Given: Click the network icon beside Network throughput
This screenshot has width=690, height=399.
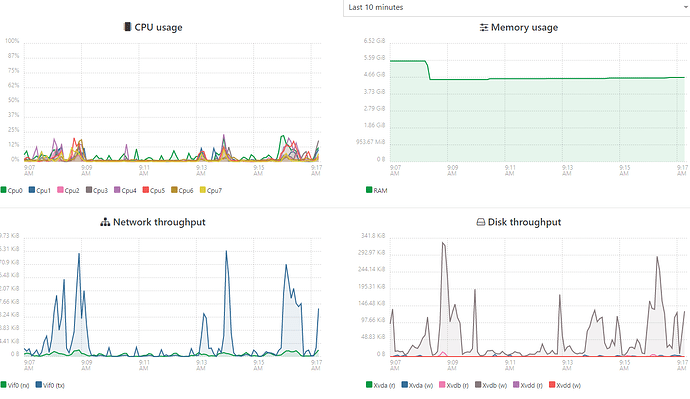Looking at the screenshot, I should [x=105, y=222].
